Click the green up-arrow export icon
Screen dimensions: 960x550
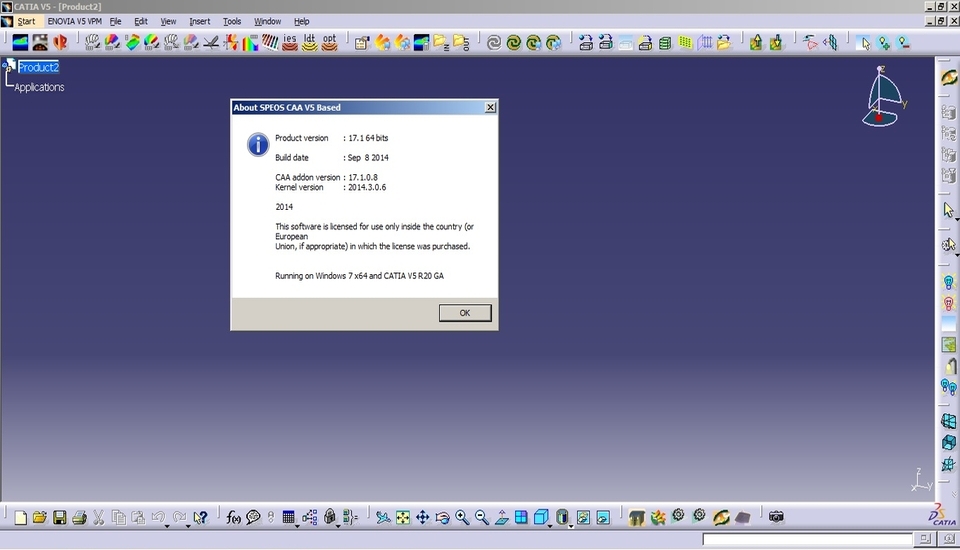(x=756, y=43)
